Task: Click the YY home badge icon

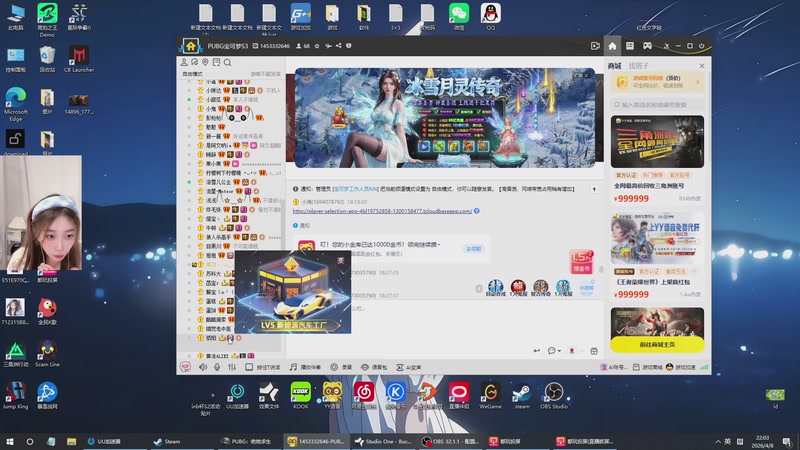Action: pos(190,46)
